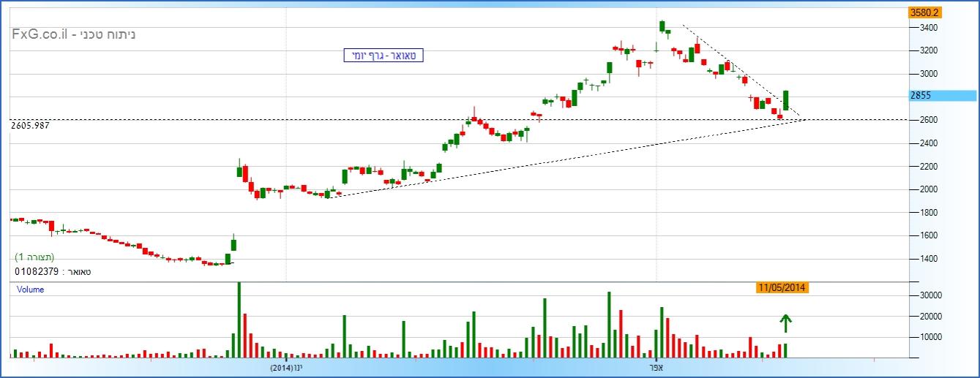
Task: Select the orange 11/05/2014 date label
Action: pos(782,287)
